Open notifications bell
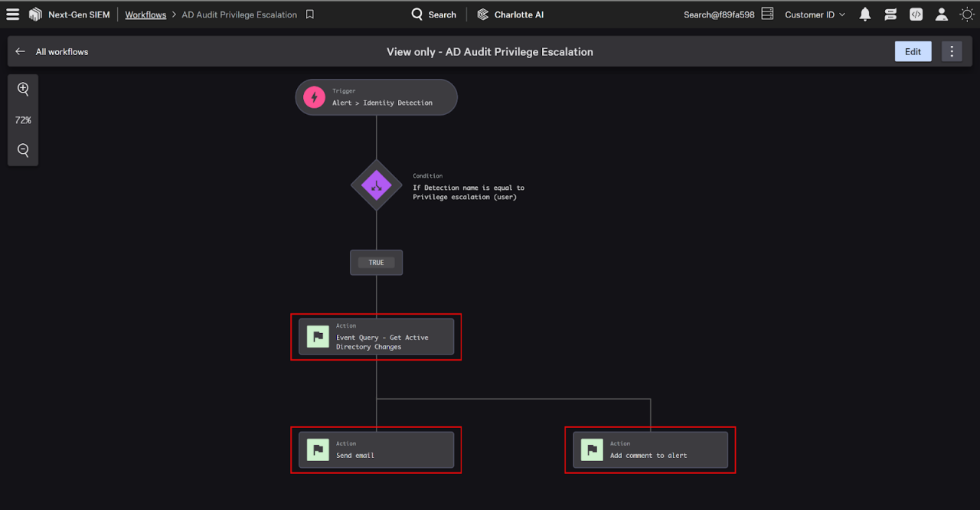This screenshot has width=980, height=510. 865,15
